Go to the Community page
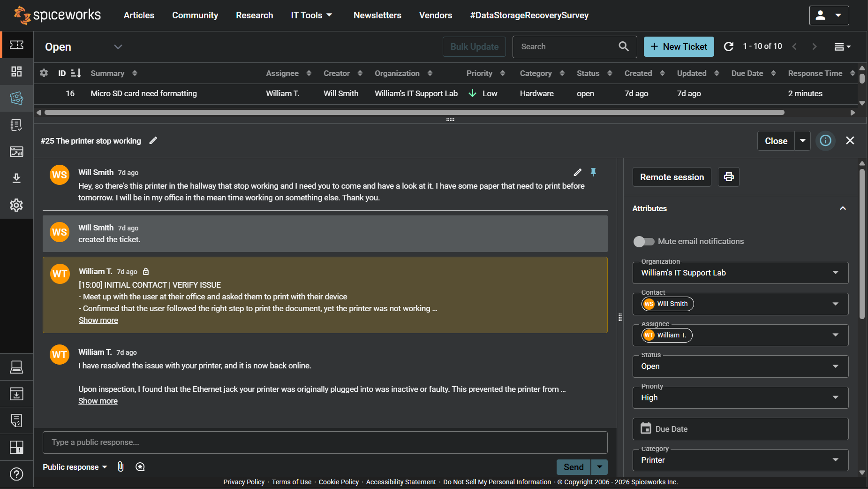The image size is (868, 489). (x=195, y=15)
